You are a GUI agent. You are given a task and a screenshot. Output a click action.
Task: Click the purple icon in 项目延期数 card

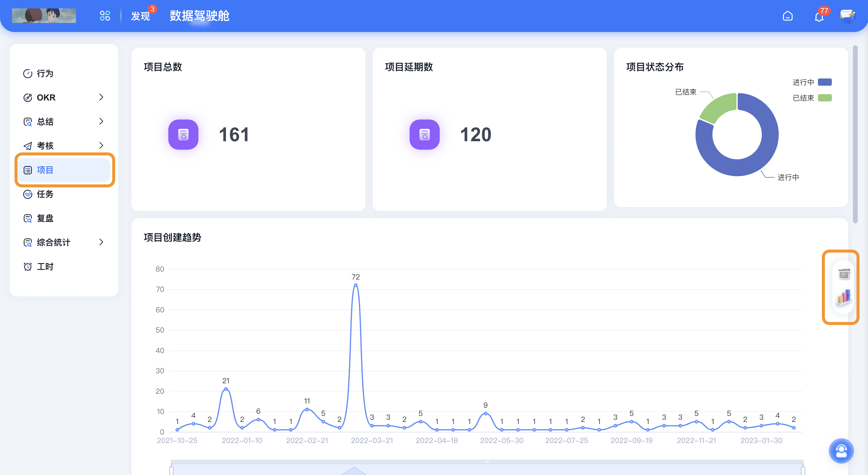[x=425, y=135]
